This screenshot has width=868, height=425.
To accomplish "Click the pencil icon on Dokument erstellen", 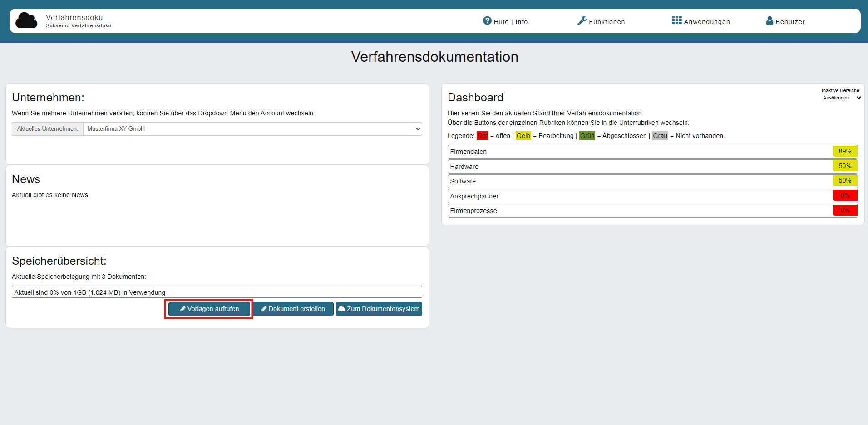I will tap(264, 309).
